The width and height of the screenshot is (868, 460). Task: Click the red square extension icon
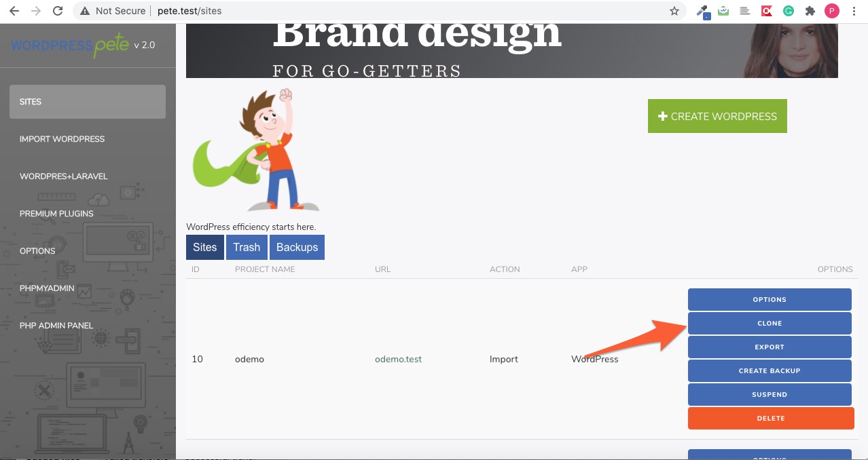(767, 11)
